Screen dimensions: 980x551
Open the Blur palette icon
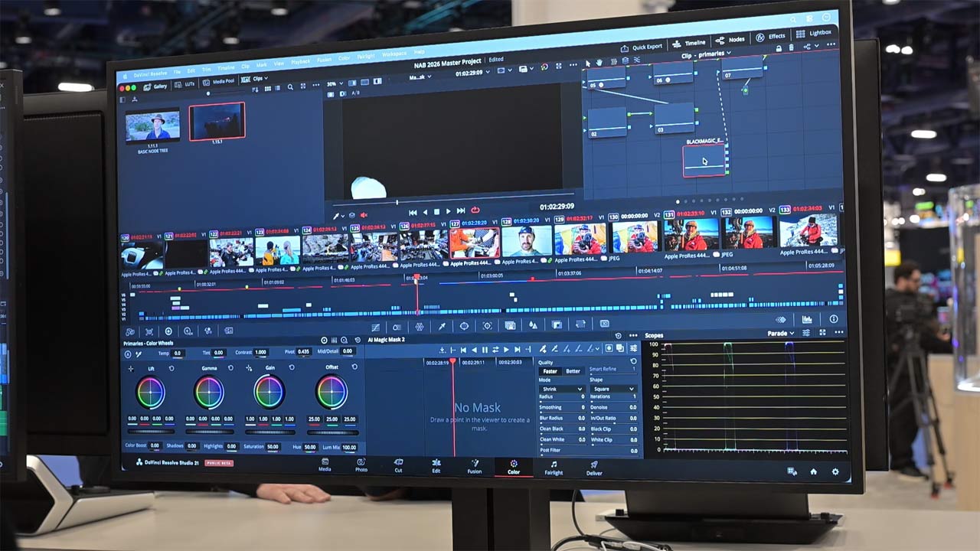point(534,325)
